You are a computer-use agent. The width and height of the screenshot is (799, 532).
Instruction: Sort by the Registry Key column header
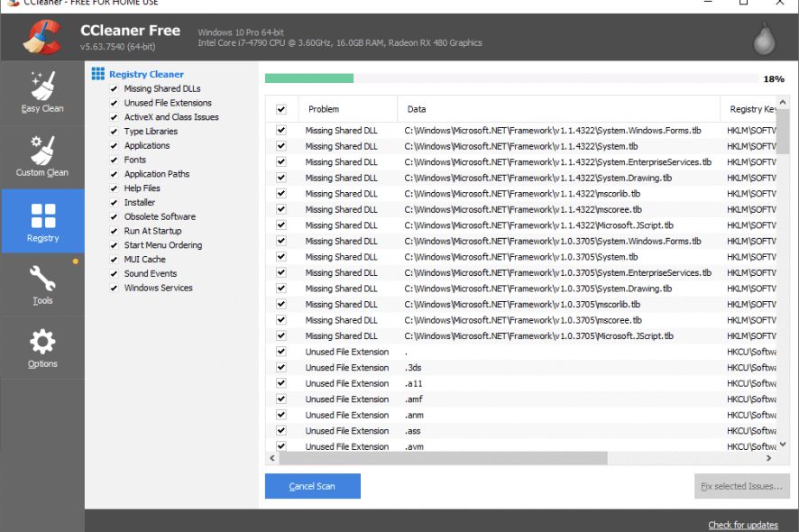(748, 109)
